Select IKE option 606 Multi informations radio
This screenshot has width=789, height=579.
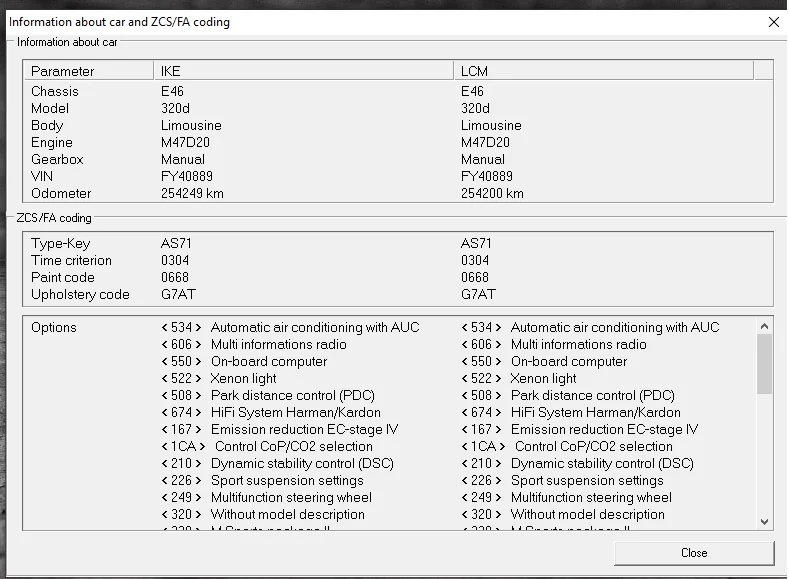[x=254, y=345]
